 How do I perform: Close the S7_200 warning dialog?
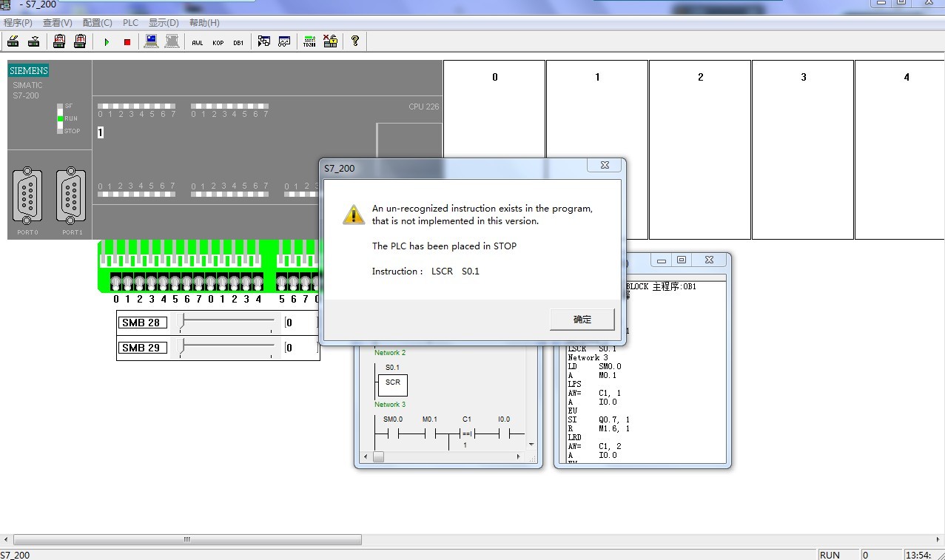coord(605,166)
